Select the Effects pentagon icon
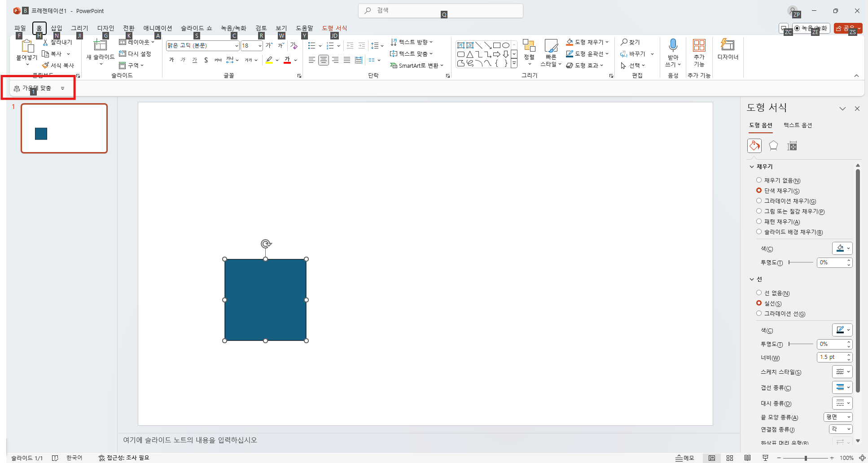The image size is (868, 463). point(773,146)
